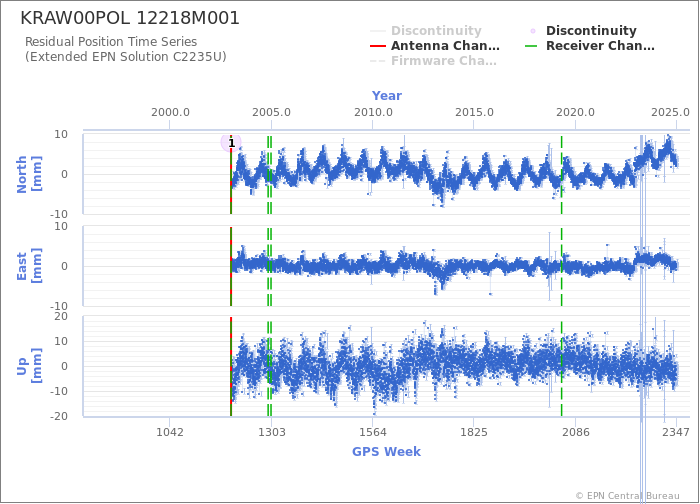The image size is (700, 504).
Task: Click the 2015.0 year tick label
Action: click(x=474, y=112)
